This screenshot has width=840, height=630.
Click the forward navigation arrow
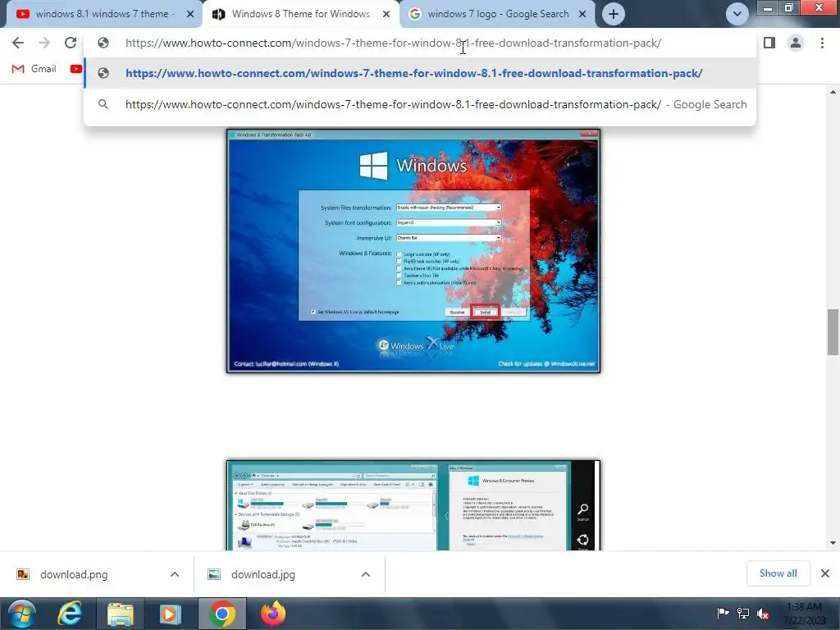point(44,43)
